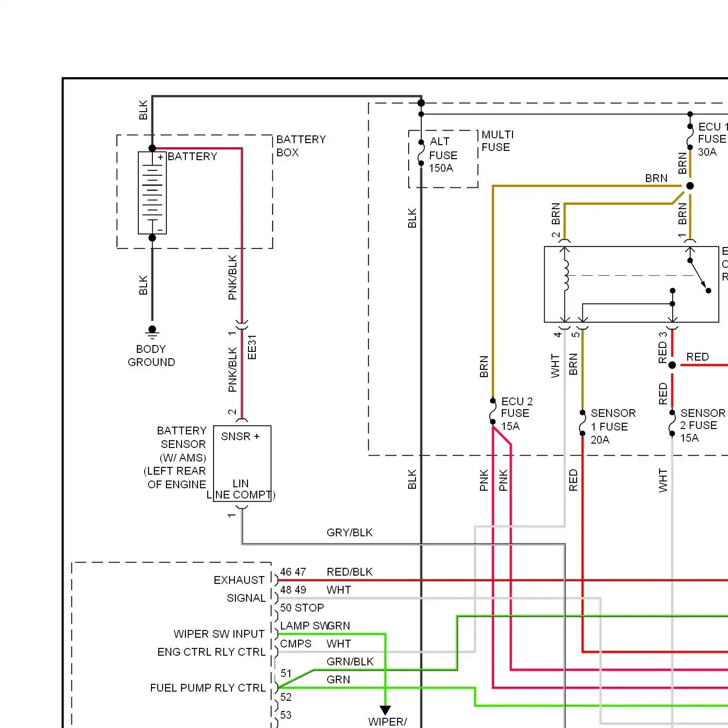This screenshot has height=728, width=728.
Task: Click the "WIPER SW INPUT" label
Action: click(219, 634)
